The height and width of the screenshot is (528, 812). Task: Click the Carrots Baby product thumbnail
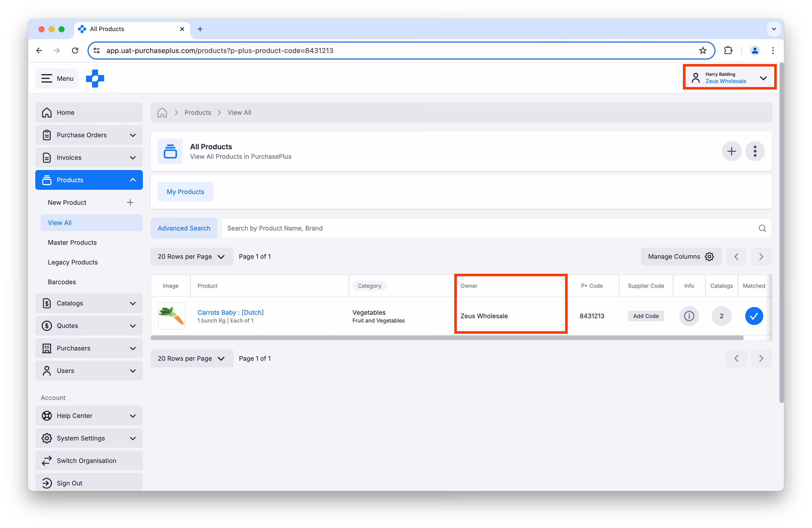click(171, 315)
